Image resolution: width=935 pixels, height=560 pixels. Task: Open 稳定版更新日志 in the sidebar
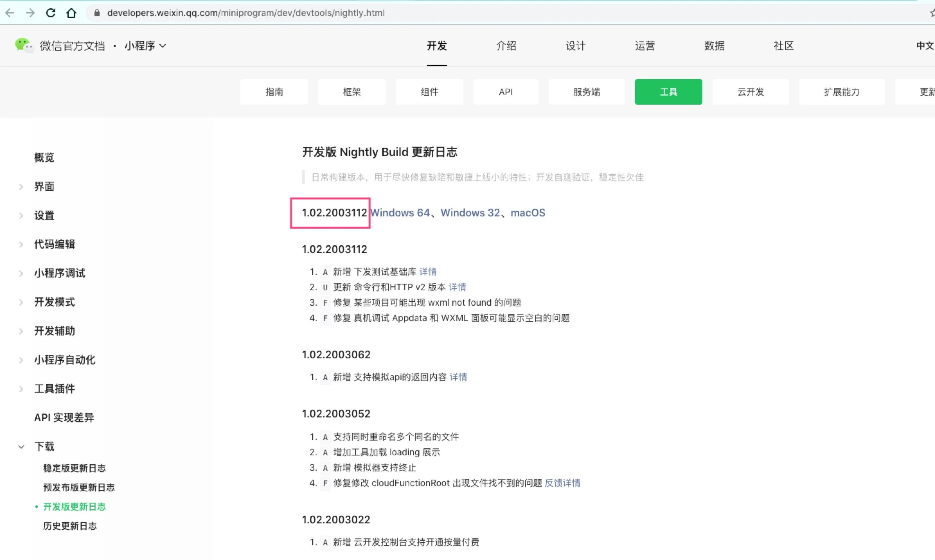[x=74, y=468]
